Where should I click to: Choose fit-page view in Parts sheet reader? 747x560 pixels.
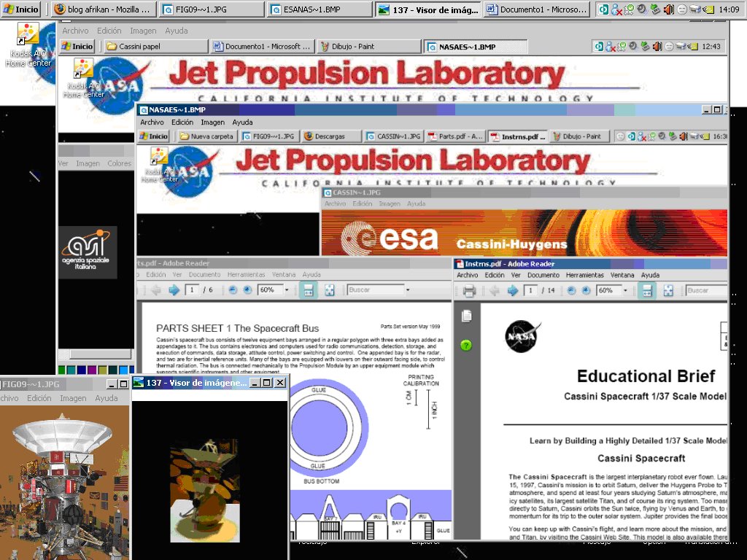[x=329, y=289]
